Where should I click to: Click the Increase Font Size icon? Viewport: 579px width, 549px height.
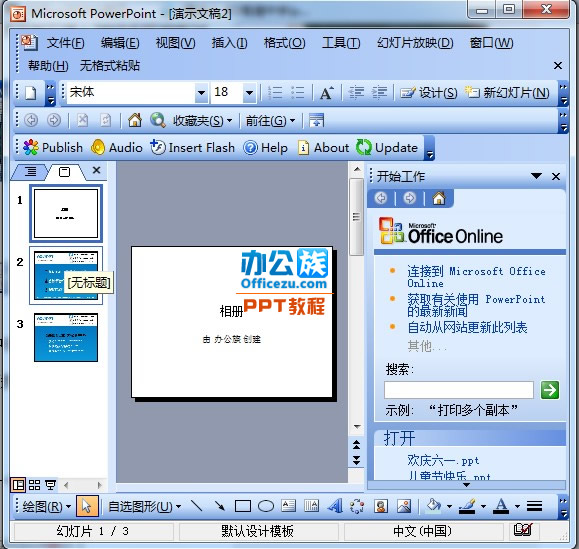[x=326, y=93]
